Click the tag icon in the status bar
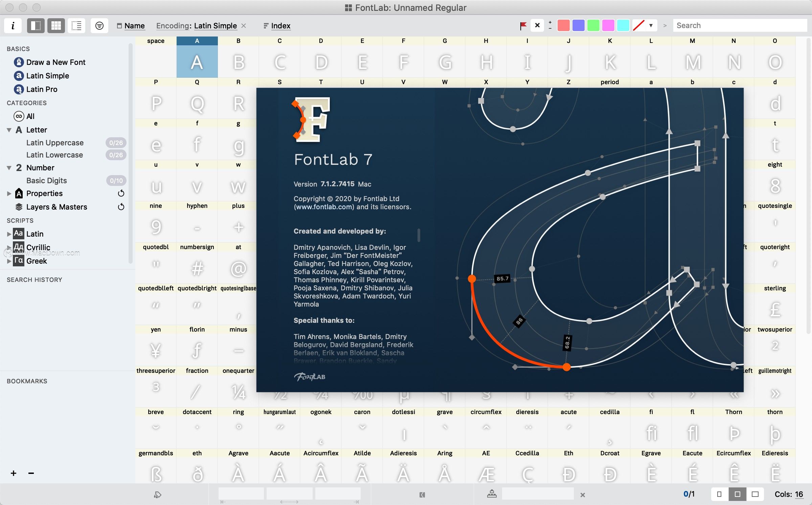Screen dimensions: 812x505 157,495
